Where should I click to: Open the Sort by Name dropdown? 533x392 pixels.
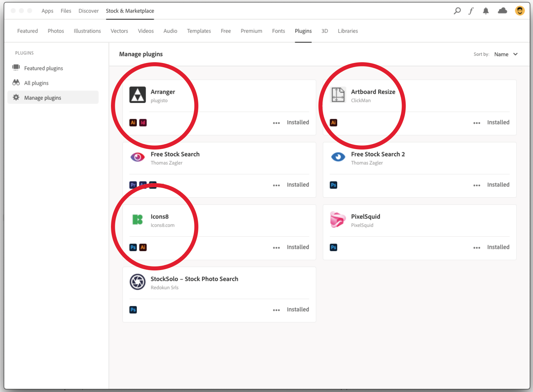(x=506, y=54)
